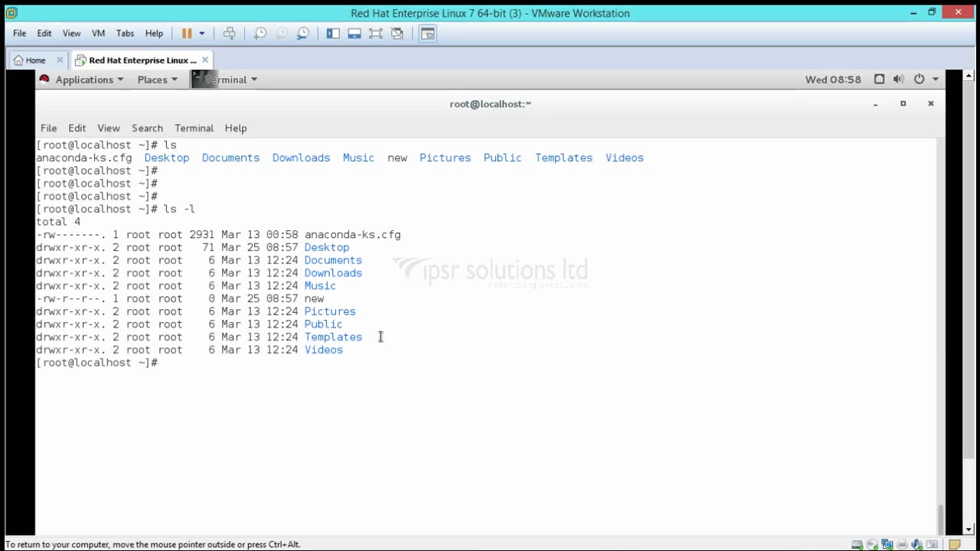The height and width of the screenshot is (551, 980).
Task: Click the VM view scroll-up arrow
Action: point(969,76)
